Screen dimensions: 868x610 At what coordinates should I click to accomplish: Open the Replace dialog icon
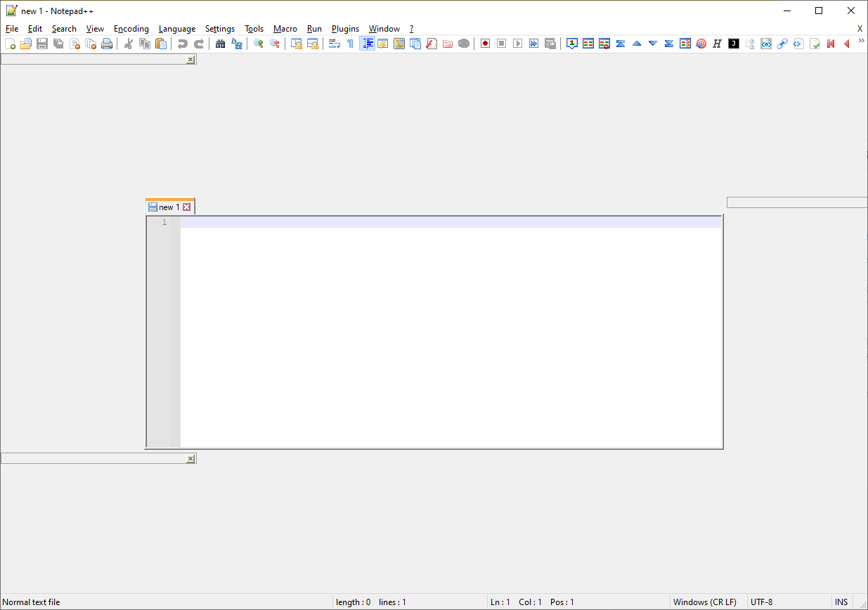click(237, 44)
